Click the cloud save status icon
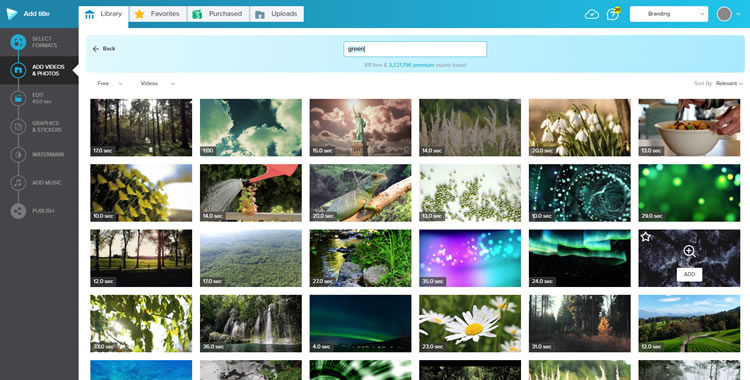750x380 pixels. coord(592,14)
